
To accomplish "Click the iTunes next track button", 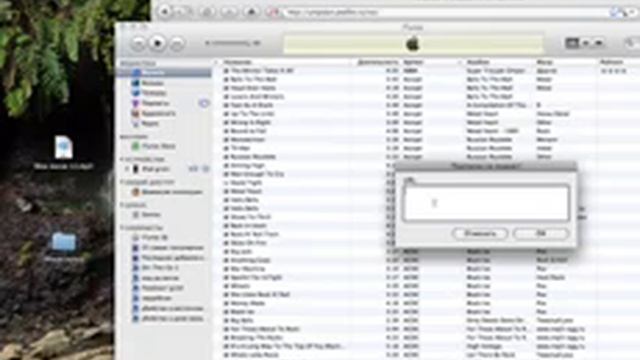I will pos(177,43).
